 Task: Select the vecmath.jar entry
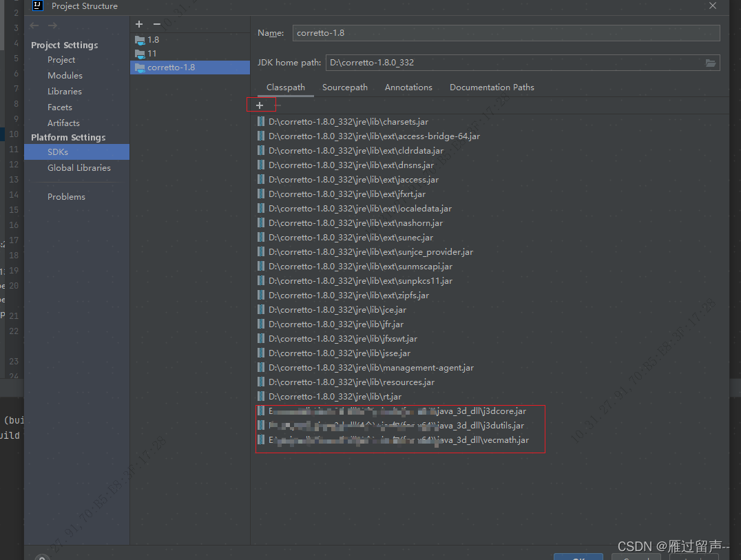490,440
